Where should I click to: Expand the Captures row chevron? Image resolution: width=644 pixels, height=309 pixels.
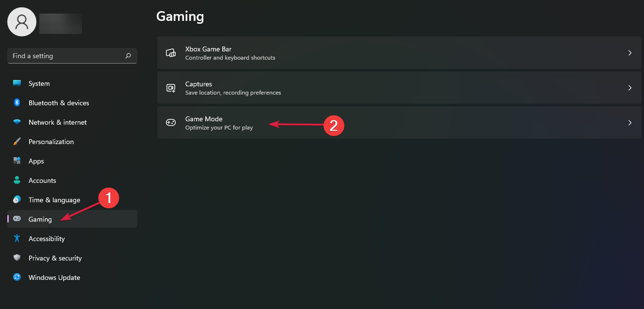[630, 88]
